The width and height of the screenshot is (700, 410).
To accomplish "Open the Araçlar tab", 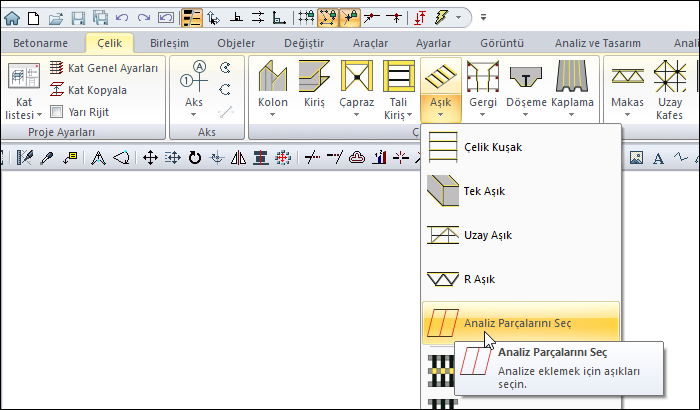I will coord(371,43).
